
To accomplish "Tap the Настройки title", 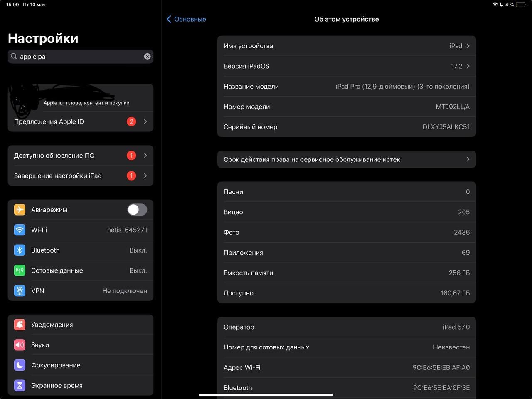I will [43, 38].
